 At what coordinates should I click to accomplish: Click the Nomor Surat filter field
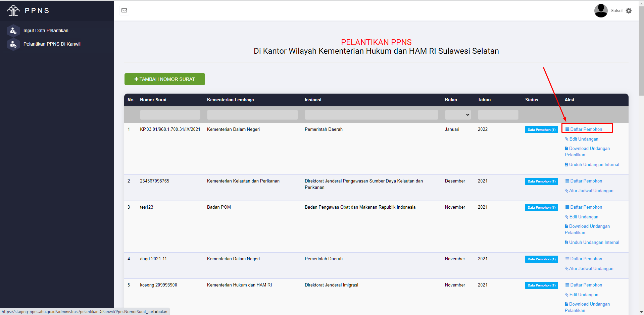tap(170, 115)
